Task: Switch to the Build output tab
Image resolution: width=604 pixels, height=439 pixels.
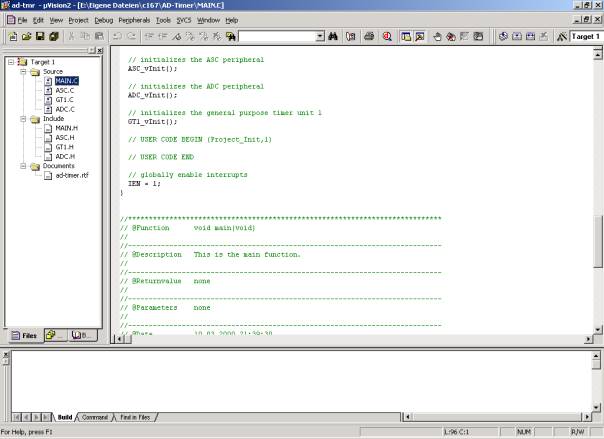Action: (x=65, y=417)
